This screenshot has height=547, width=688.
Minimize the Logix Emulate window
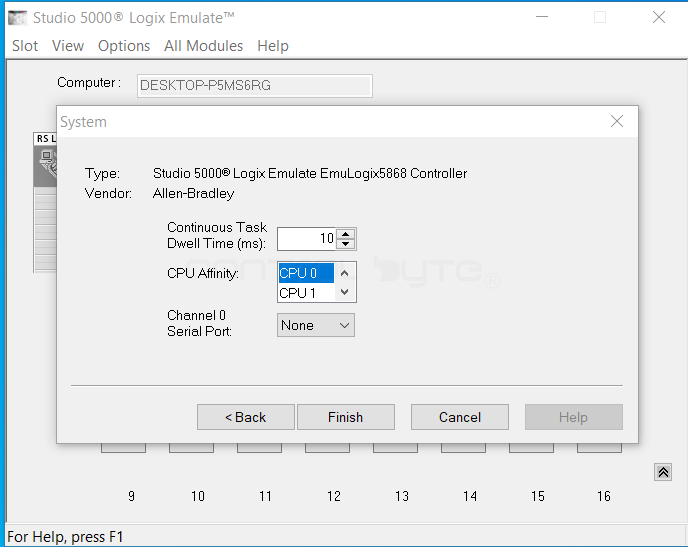542,17
